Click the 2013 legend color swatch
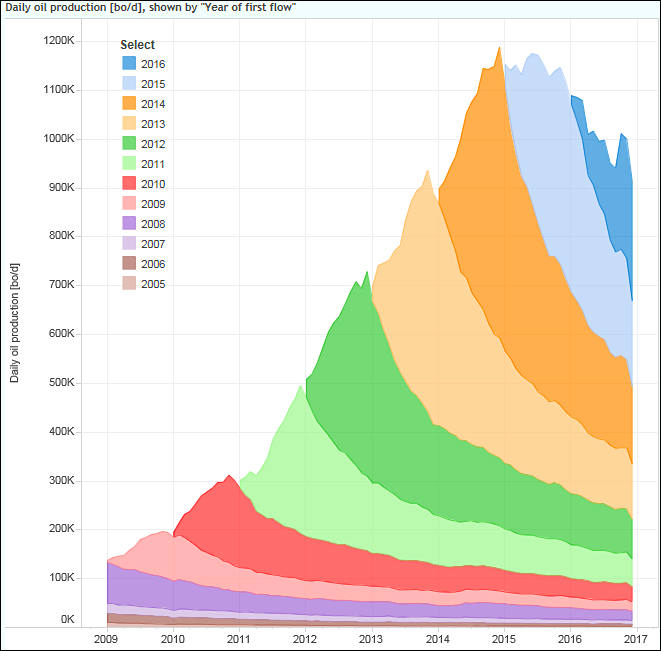The width and height of the screenshot is (661, 651). pyautogui.click(x=129, y=123)
